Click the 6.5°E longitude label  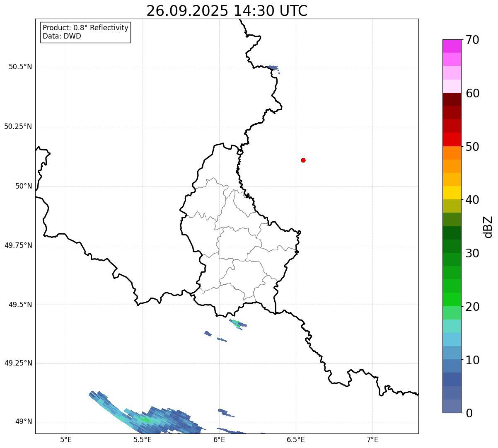(296, 440)
